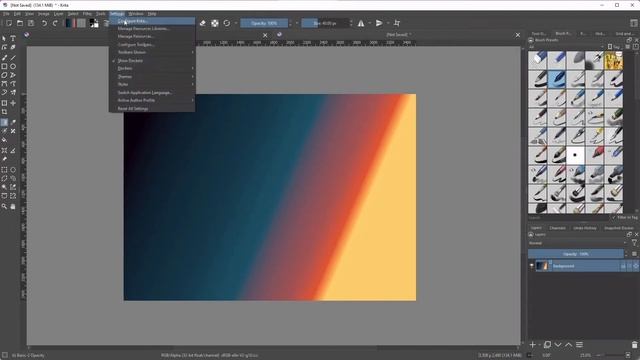This screenshot has height=360, width=640.
Task: Hide the Background layer with eye icon
Action: pyautogui.click(x=531, y=266)
